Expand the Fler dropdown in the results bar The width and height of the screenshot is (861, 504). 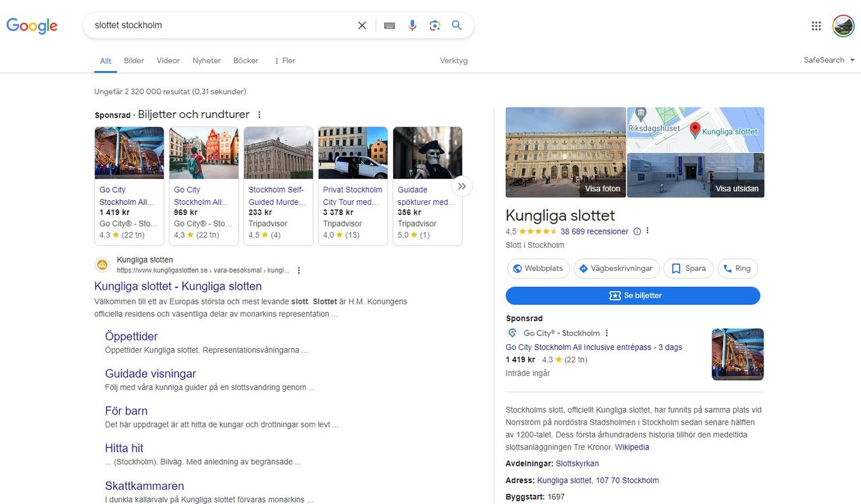point(284,60)
